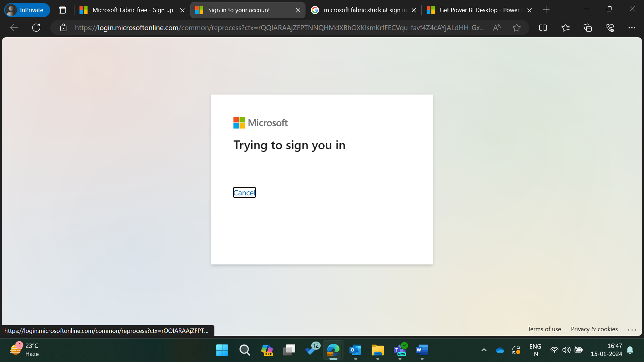644x362 pixels.
Task: Open the Favorites list
Action: tap(566, 28)
